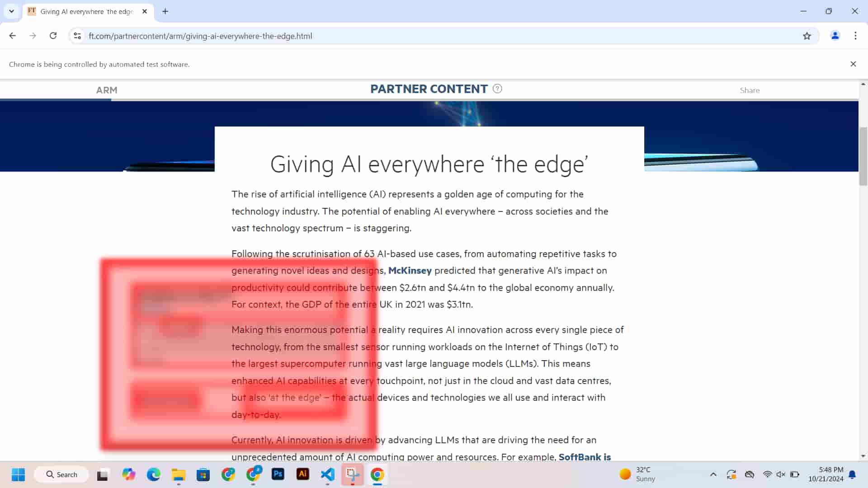
Task: Open the Chrome profile icon
Action: pos(835,36)
